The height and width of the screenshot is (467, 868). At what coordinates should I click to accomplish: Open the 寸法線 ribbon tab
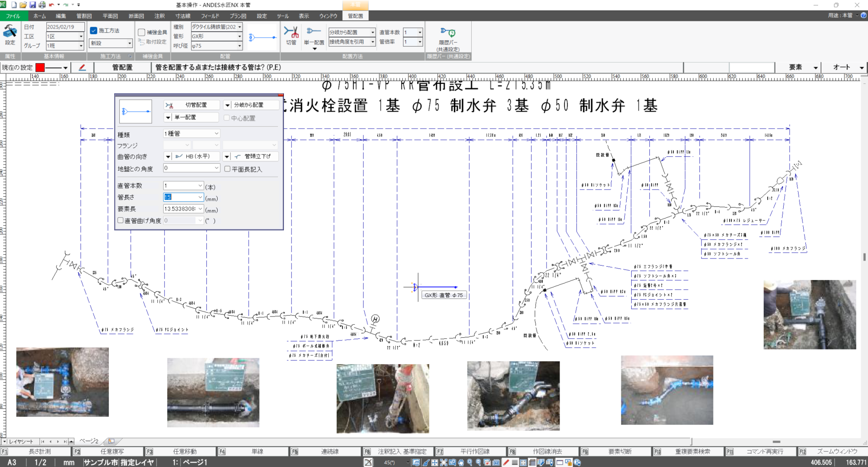coord(183,16)
